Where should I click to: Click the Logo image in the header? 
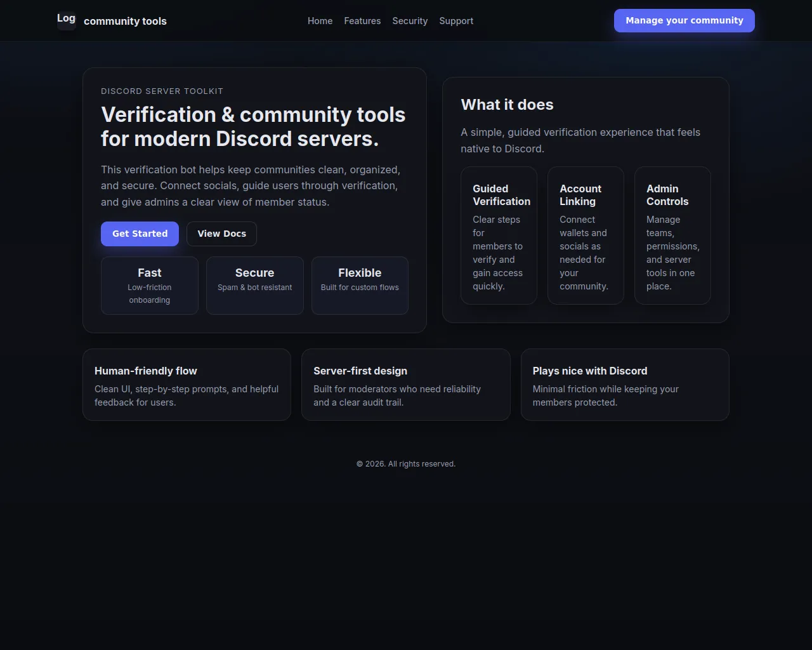(67, 20)
